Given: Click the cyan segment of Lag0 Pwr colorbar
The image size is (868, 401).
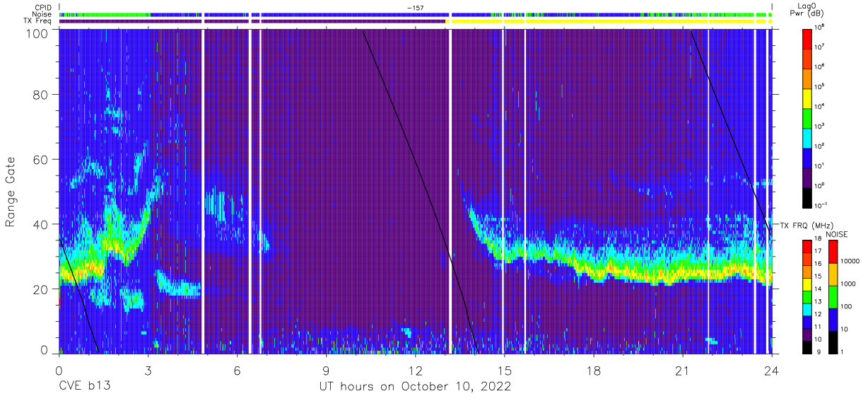Looking at the screenshot, I should (x=807, y=137).
